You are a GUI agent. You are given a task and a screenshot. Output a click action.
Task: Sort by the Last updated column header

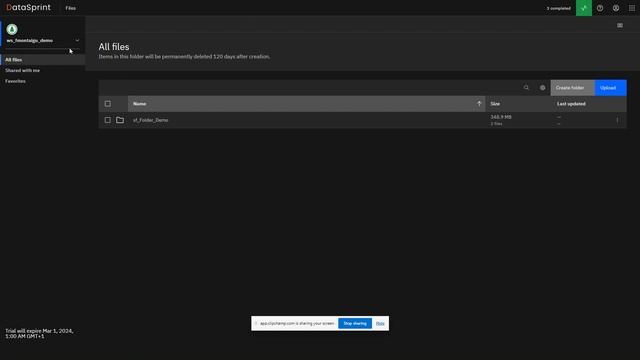click(x=571, y=104)
